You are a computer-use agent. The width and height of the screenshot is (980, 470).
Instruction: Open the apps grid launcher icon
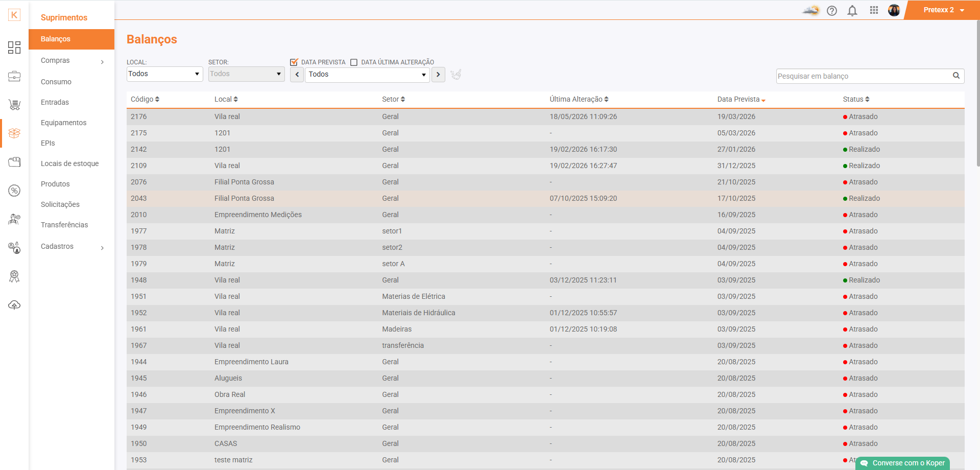(874, 10)
